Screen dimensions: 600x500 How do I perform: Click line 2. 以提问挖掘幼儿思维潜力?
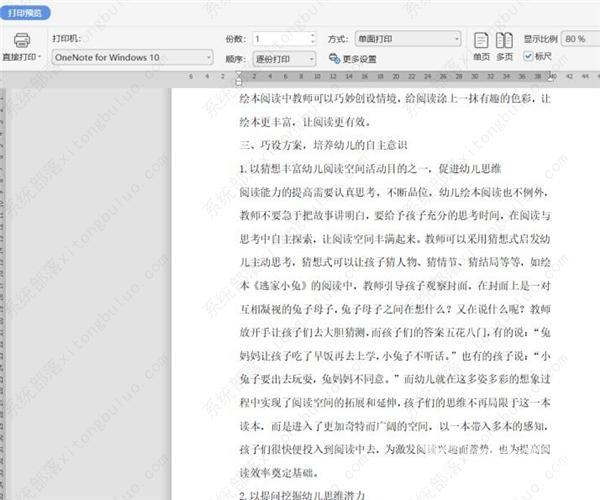302,495
